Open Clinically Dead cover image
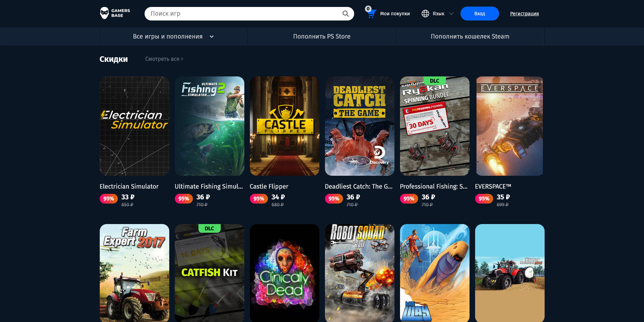Screen dimensions: 644x322 [285, 273]
